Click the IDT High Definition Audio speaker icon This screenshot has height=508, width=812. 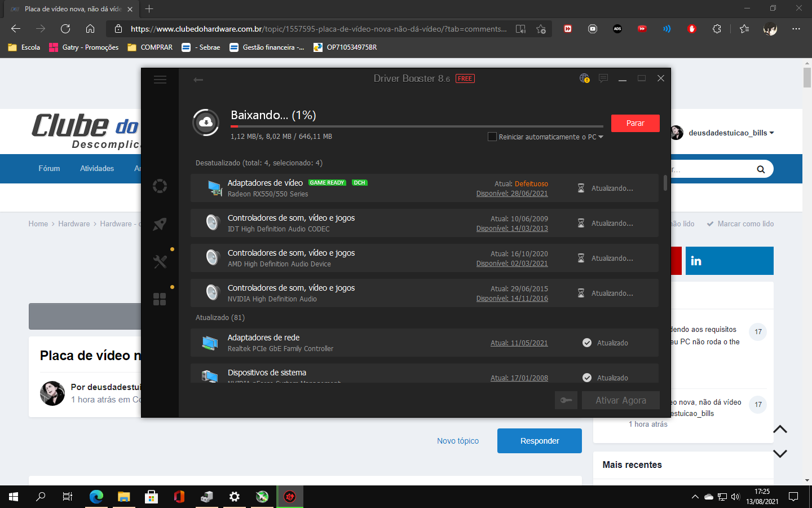[x=213, y=223]
